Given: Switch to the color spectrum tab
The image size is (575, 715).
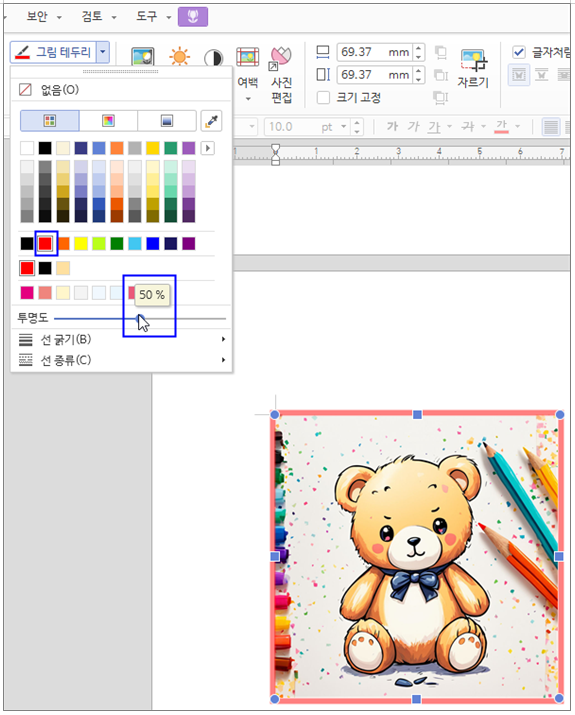Looking at the screenshot, I should tap(108, 121).
